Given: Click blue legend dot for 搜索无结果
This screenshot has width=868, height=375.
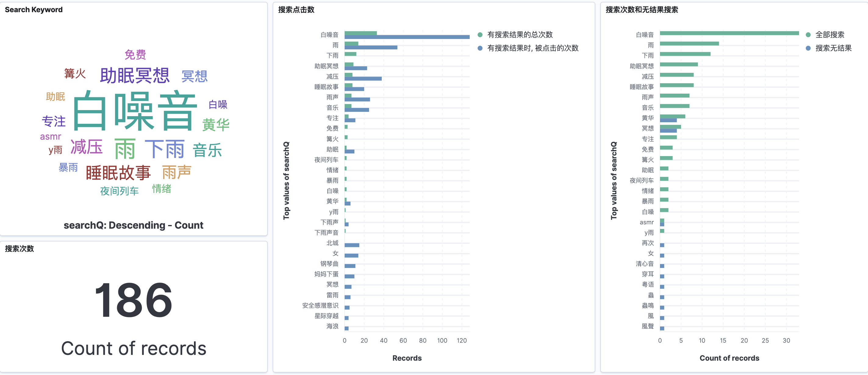Looking at the screenshot, I should [x=808, y=48].
